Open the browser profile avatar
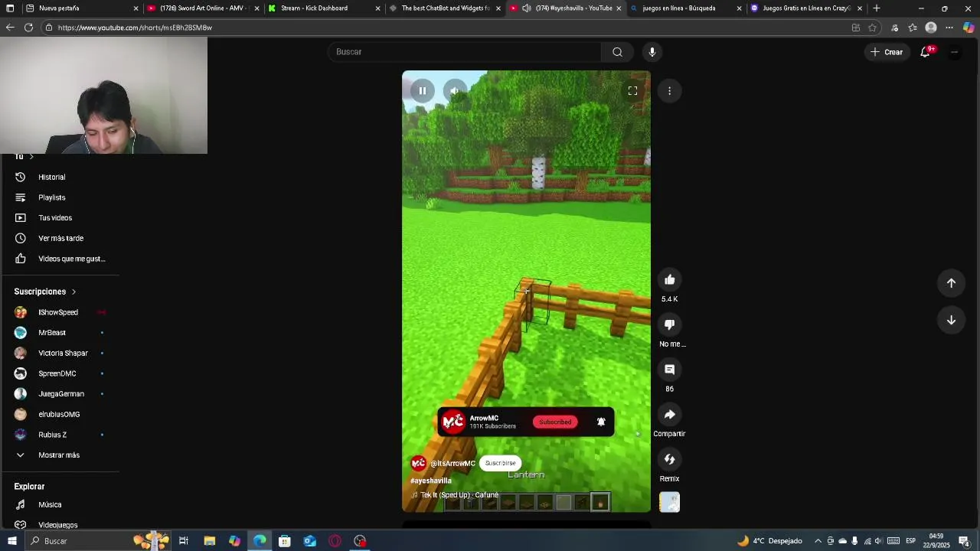 pos(931,28)
